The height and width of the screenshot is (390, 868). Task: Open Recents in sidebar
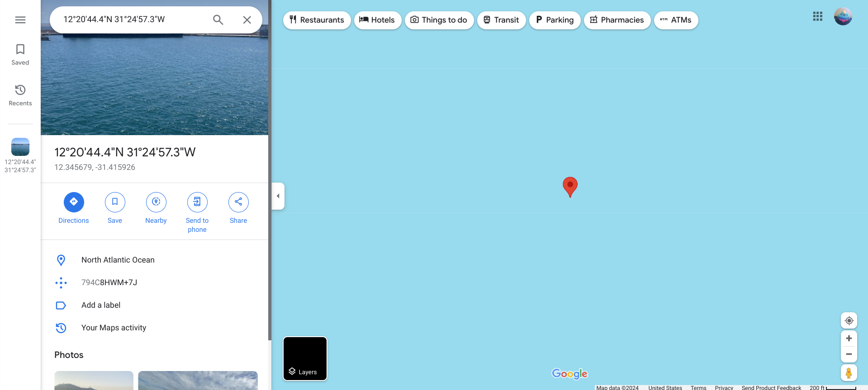(x=20, y=95)
